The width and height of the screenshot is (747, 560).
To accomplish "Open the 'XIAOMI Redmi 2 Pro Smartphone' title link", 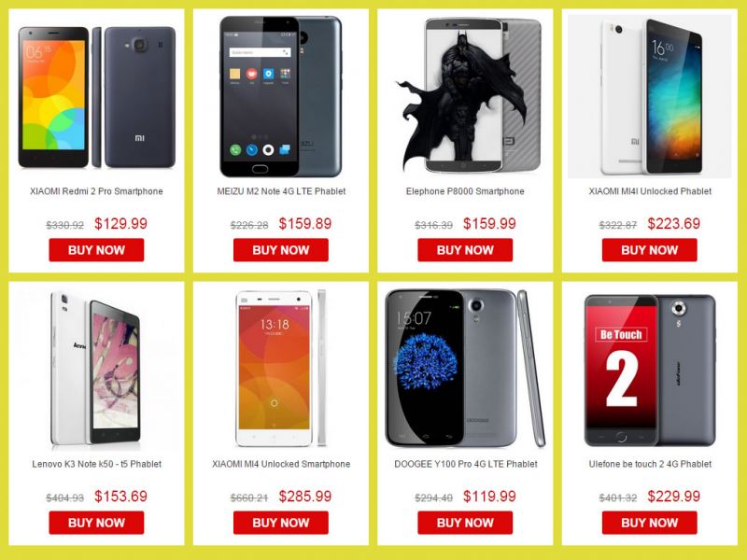I will tap(96, 191).
